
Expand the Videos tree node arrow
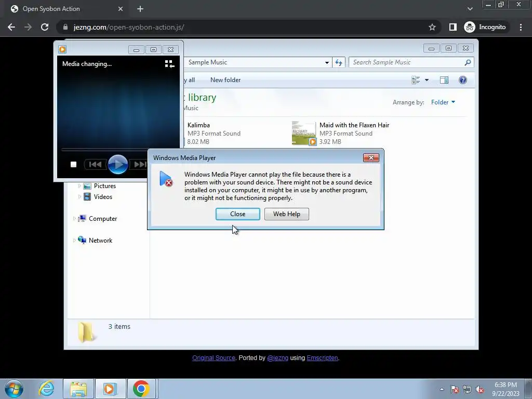79,197
